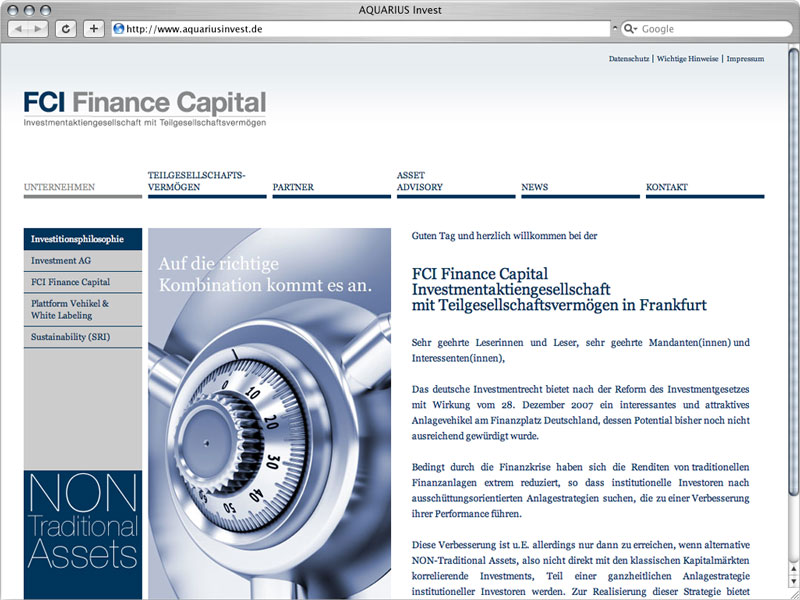The height and width of the screenshot is (600, 800).
Task: Click the vertical scrollbar thumb
Action: (793, 270)
